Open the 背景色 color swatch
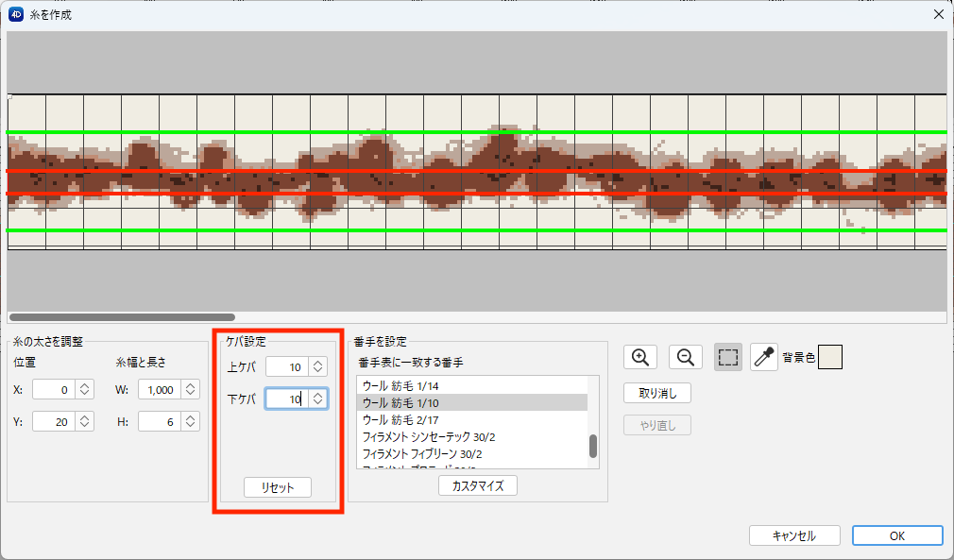 tap(830, 358)
